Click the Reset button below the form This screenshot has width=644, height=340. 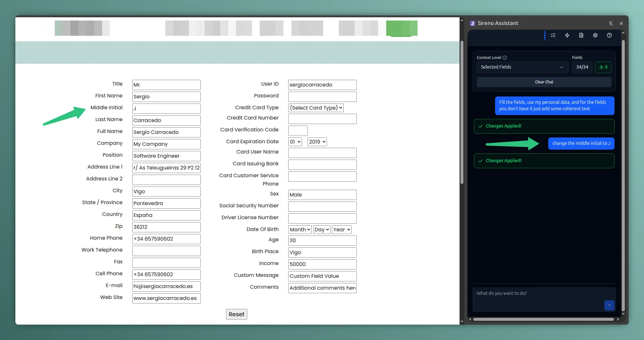[x=236, y=314]
